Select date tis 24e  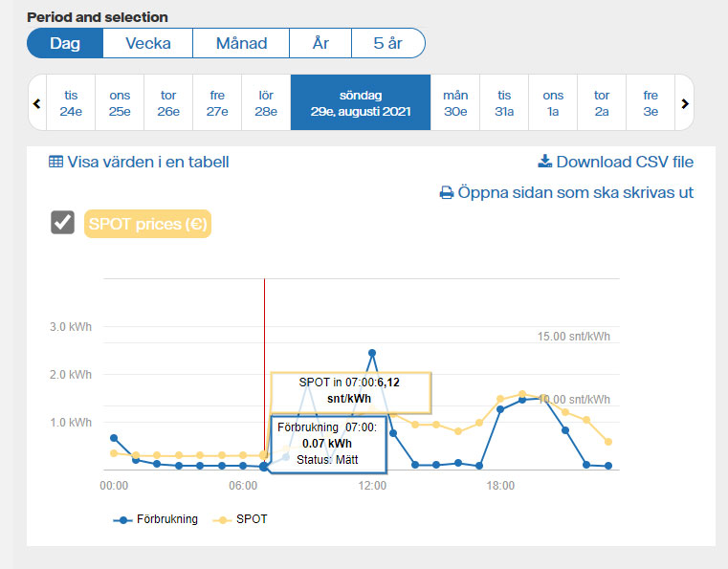(x=71, y=102)
